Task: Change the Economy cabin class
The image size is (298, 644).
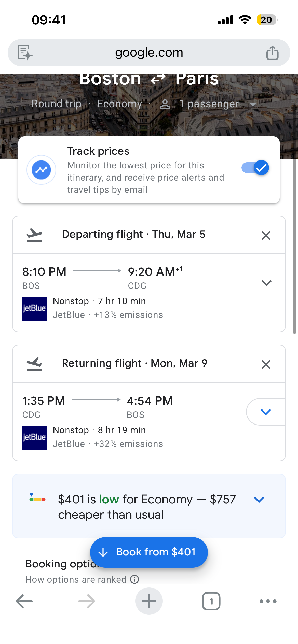Action: (x=119, y=104)
